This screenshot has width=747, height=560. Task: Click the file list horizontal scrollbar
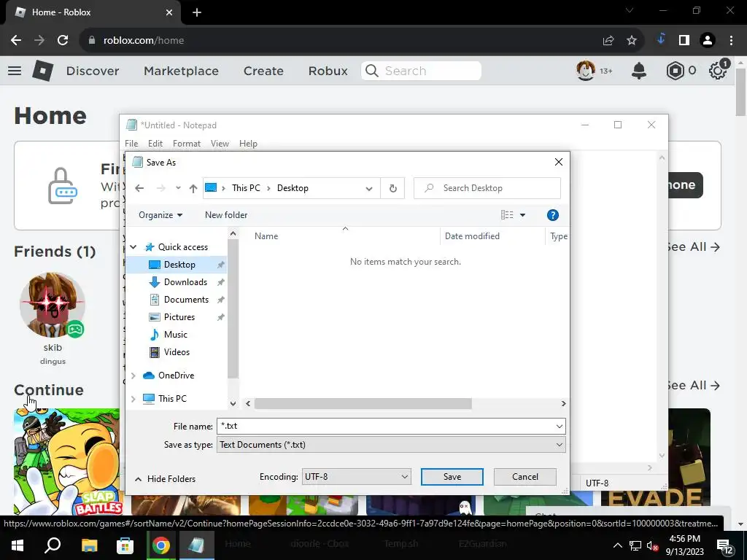click(363, 404)
